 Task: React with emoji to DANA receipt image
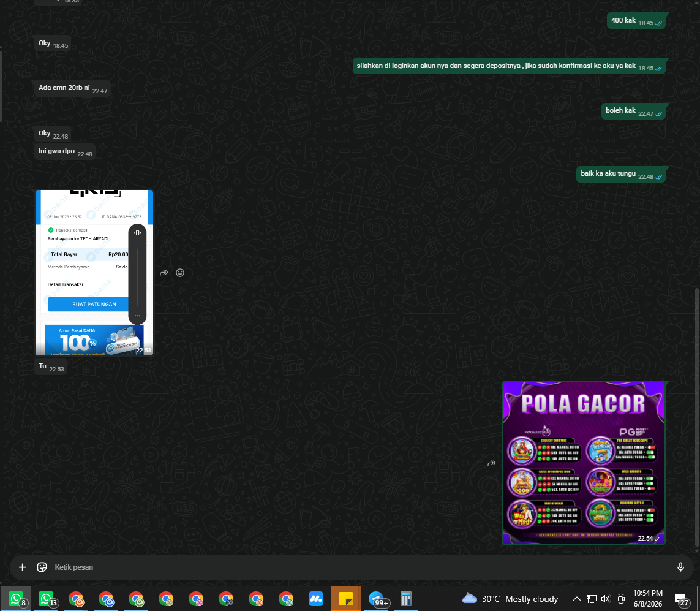pos(180,273)
